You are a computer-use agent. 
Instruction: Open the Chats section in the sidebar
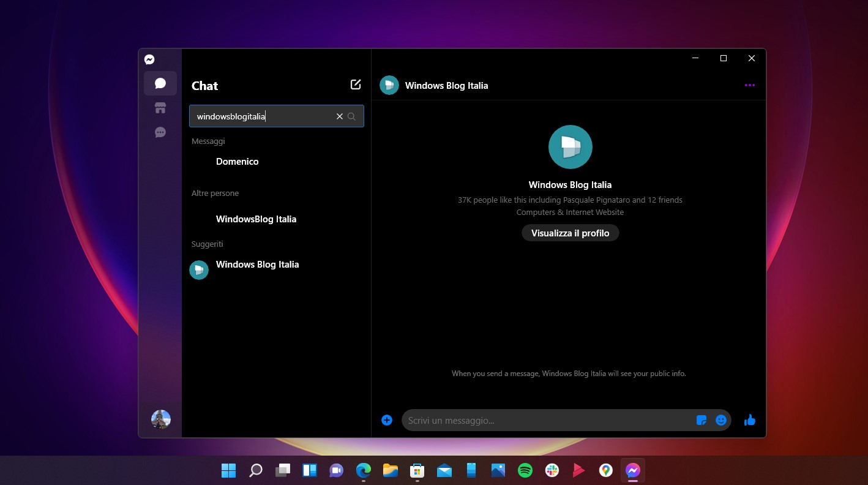tap(160, 83)
